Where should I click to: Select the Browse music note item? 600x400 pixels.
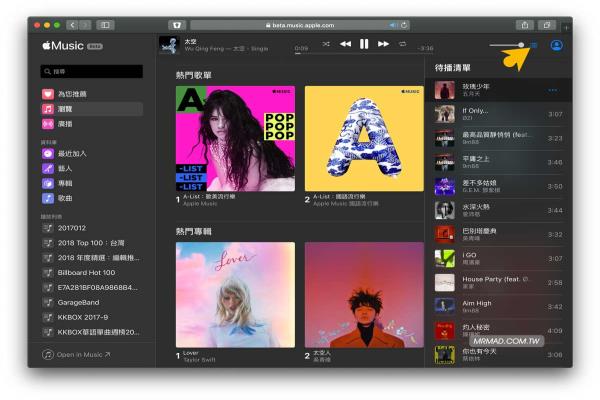pos(92,109)
